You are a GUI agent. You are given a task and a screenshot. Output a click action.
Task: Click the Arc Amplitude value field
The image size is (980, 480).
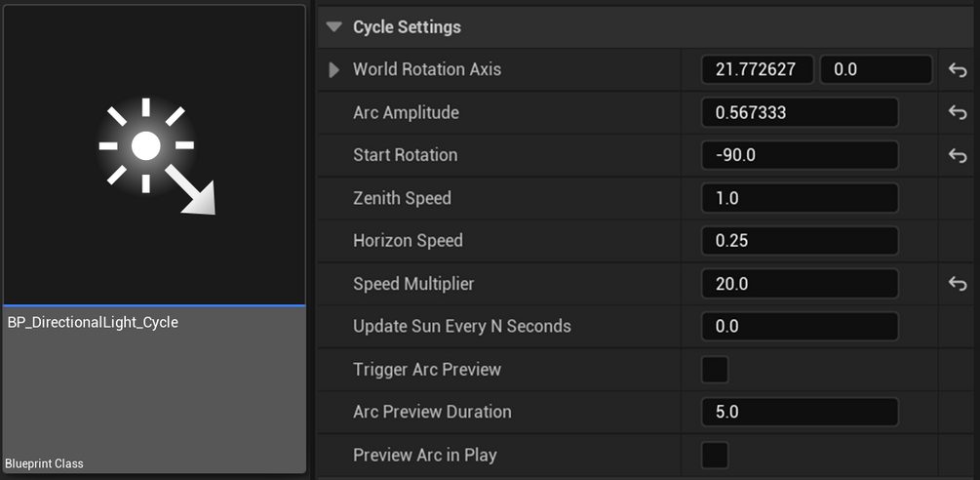pyautogui.click(x=799, y=113)
